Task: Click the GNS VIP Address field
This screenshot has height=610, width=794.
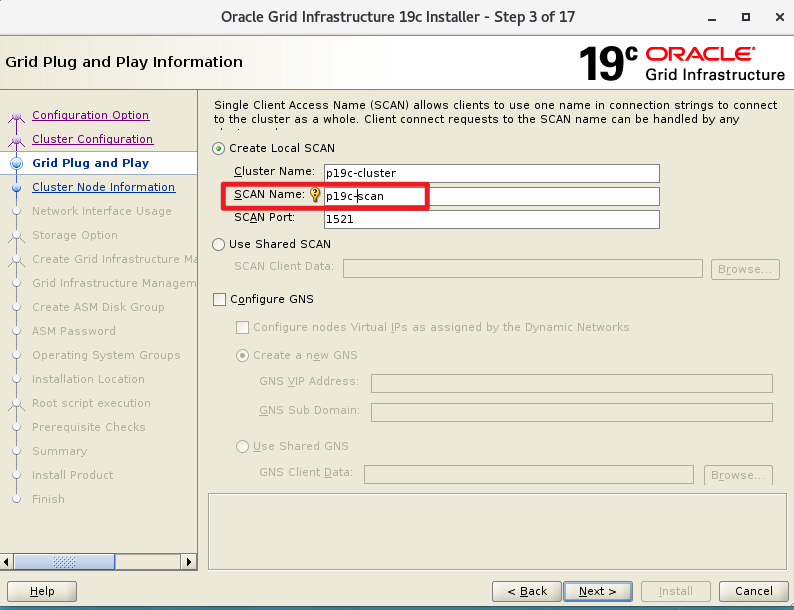Action: pos(572,383)
